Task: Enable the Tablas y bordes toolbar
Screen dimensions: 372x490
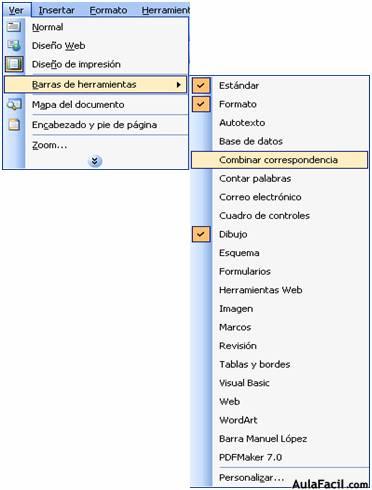Action: click(254, 364)
